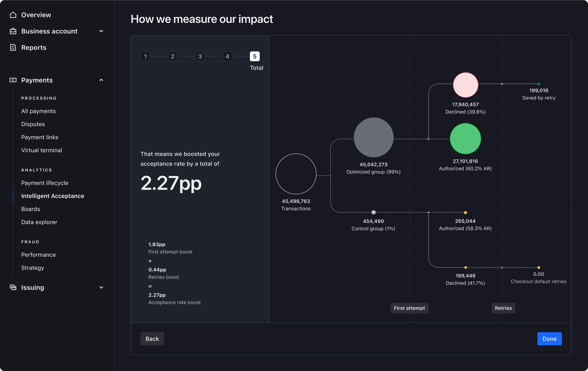This screenshot has height=371, width=588.
Task: Click the 'Acceptance rate boost' label
Action: point(175,302)
